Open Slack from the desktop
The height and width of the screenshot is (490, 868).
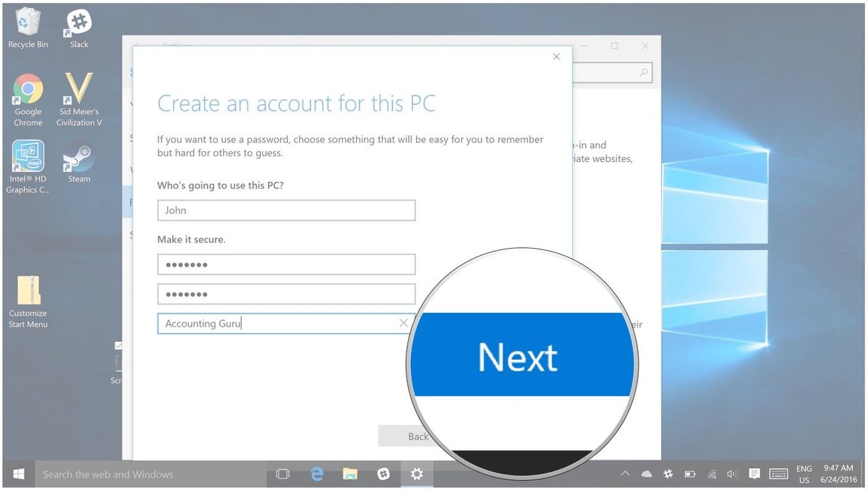(x=77, y=20)
